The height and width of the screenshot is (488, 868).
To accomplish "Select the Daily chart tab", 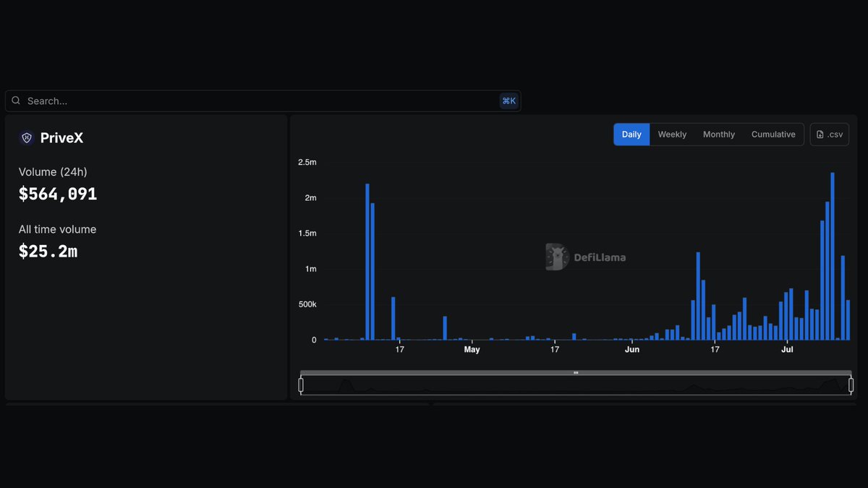I will [x=631, y=134].
